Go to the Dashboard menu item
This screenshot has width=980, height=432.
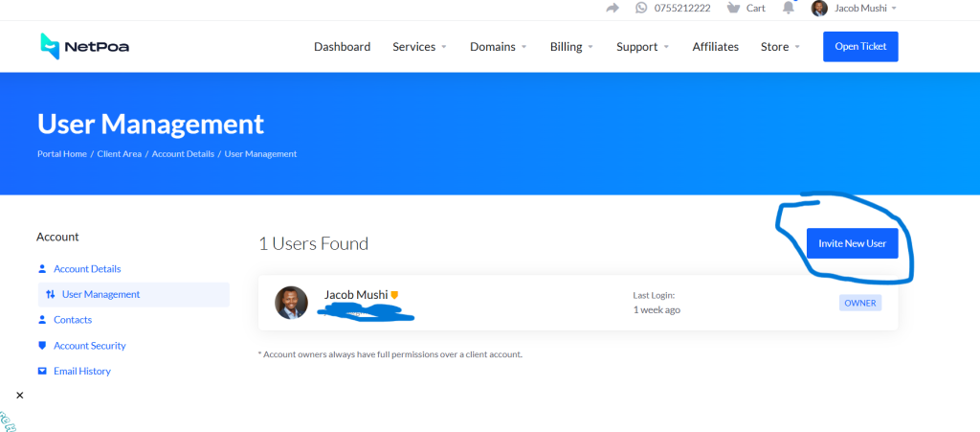coord(342,47)
